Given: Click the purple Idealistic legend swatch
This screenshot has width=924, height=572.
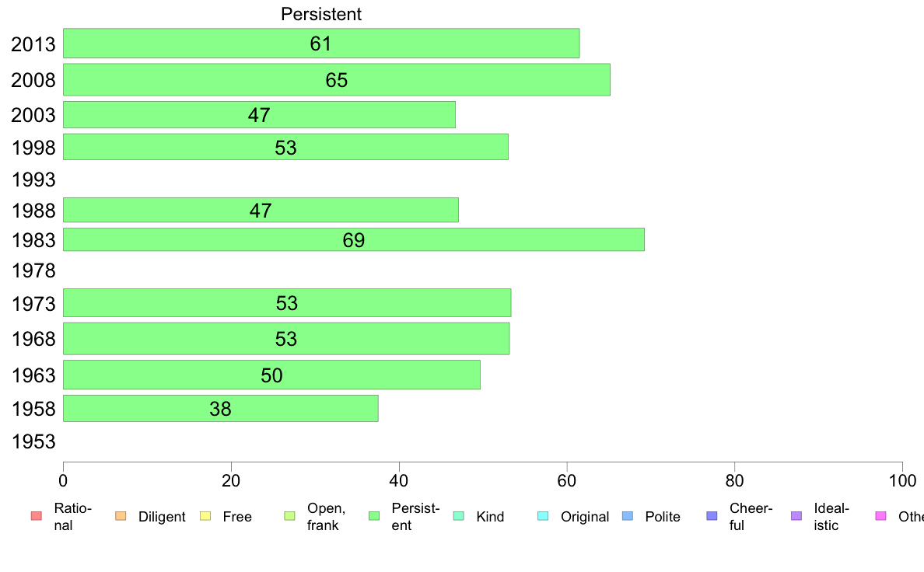Looking at the screenshot, I should (x=796, y=516).
